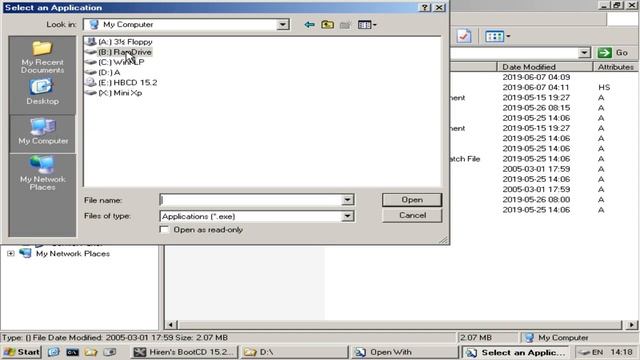This screenshot has width=640, height=360.
Task: Click the checkmark toolbar icon in Explorer
Action: 464,36
